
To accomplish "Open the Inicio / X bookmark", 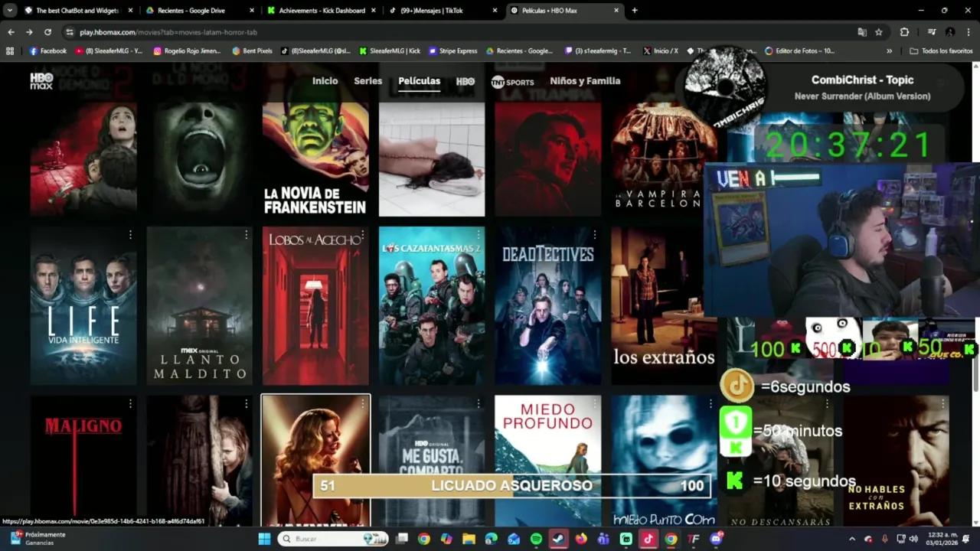I will (x=660, y=51).
